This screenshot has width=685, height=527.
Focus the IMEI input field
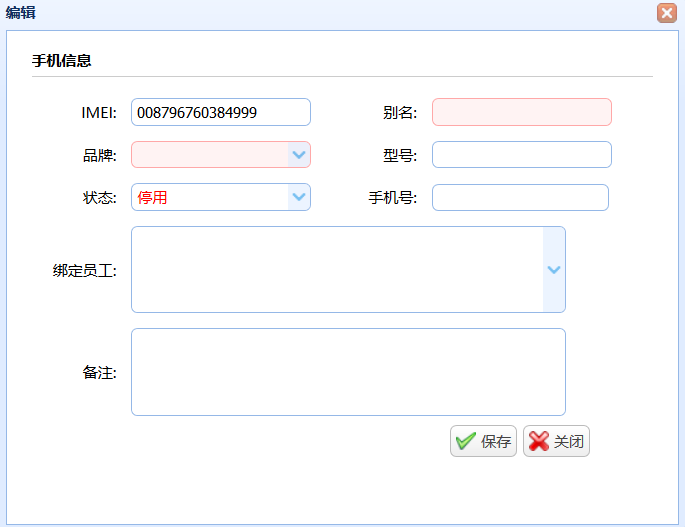click(x=221, y=112)
